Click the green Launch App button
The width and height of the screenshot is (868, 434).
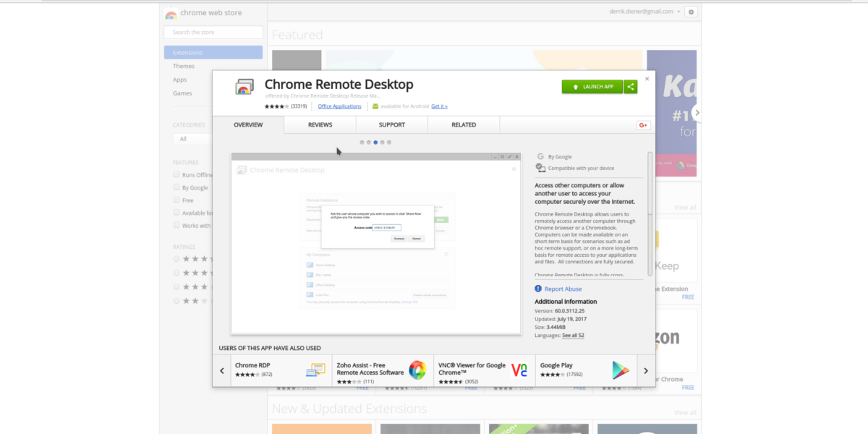(592, 87)
